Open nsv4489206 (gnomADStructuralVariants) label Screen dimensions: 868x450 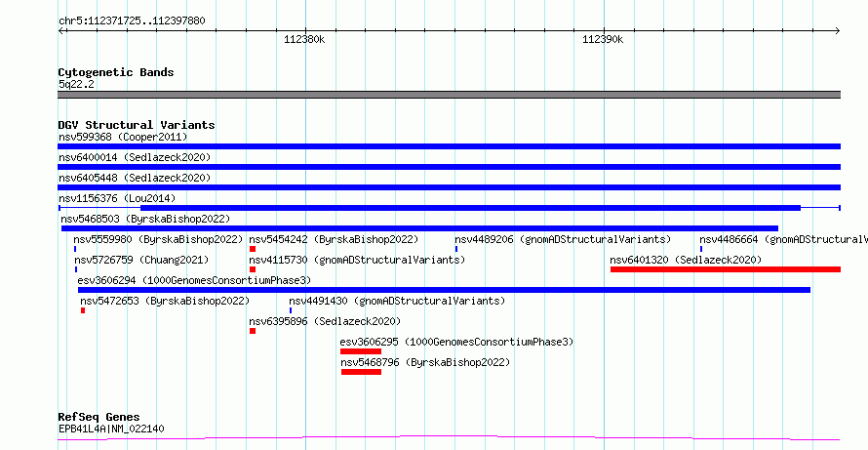563,239
